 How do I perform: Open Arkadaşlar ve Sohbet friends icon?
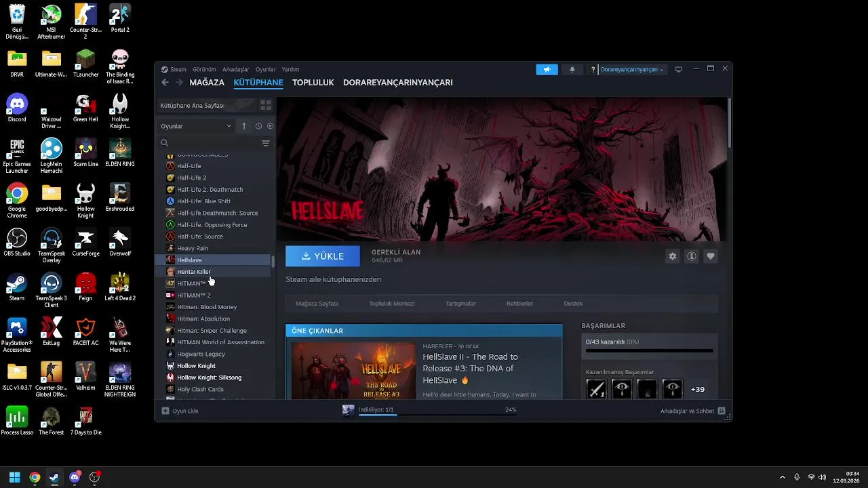point(722,411)
